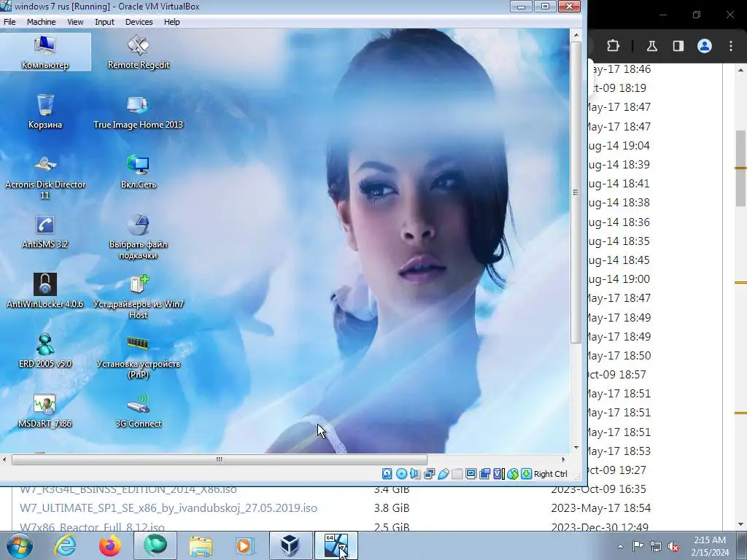This screenshot has height=560, width=747.
Task: Open the browser three-dot menu
Action: [731, 46]
